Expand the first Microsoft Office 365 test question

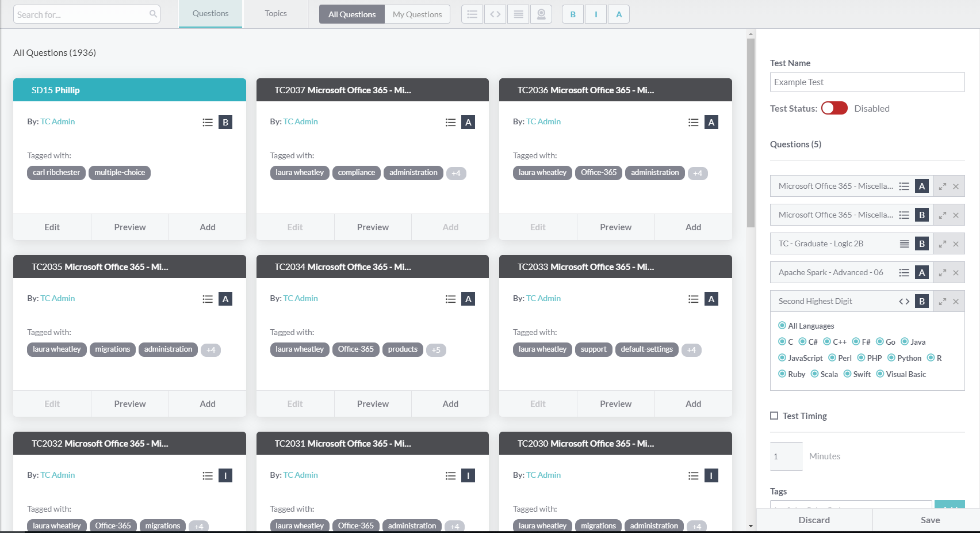click(943, 186)
